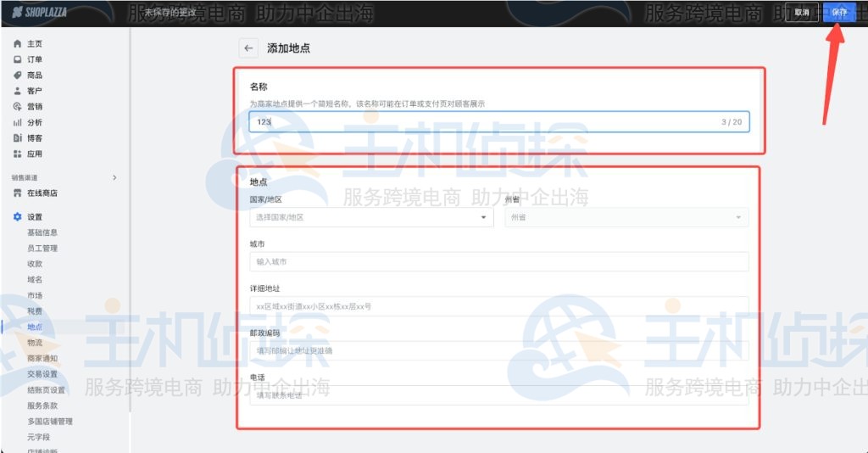The width and height of the screenshot is (868, 453).
Task: Open the 博客 blog icon
Action: 17,137
